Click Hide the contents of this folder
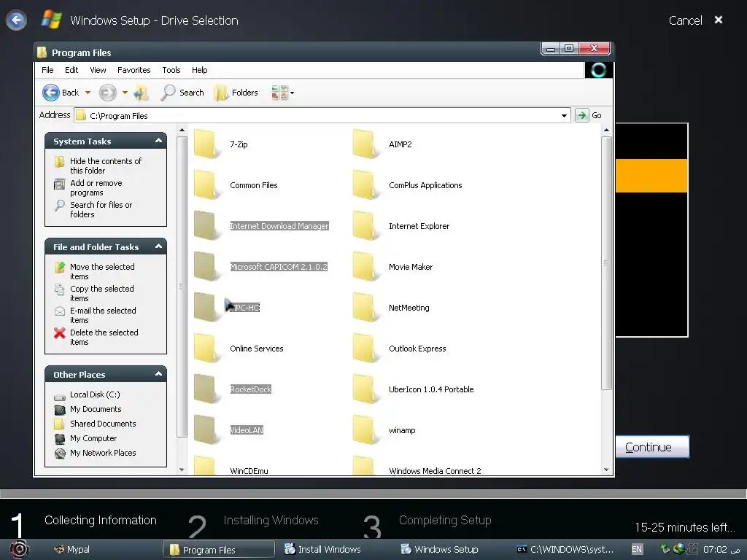Image resolution: width=747 pixels, height=560 pixels. [x=106, y=166]
